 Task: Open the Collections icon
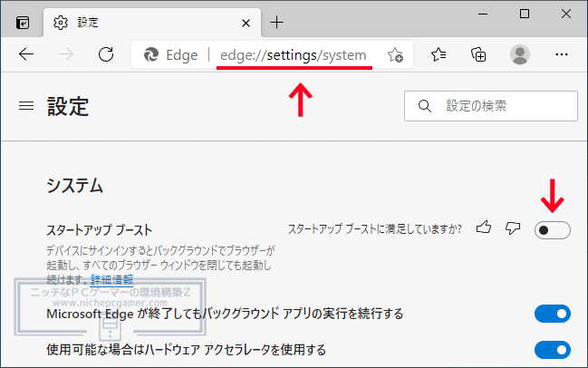pyautogui.click(x=478, y=54)
